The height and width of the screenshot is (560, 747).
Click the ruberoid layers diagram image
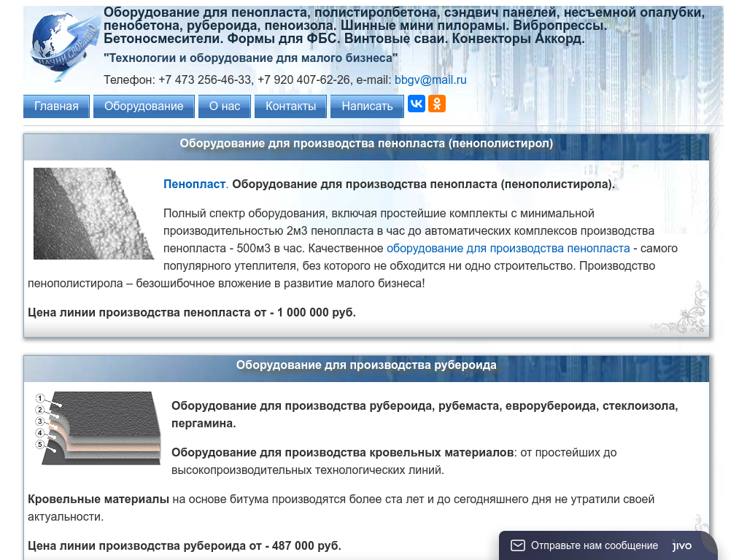pyautogui.click(x=97, y=429)
